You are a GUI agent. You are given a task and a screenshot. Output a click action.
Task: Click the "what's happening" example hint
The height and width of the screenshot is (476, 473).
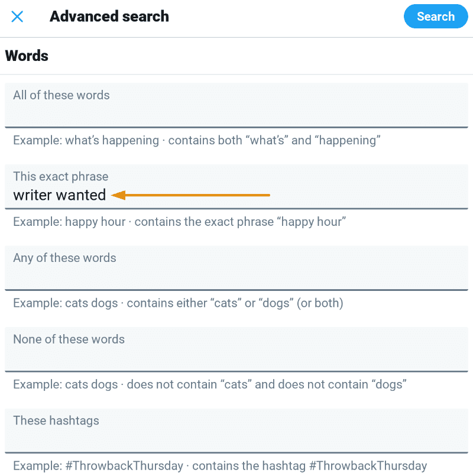coord(197,141)
